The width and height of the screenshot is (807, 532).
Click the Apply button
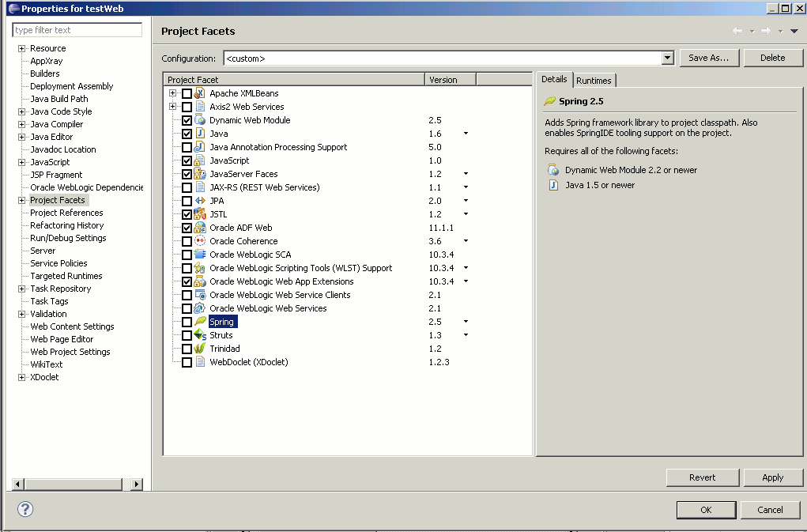click(773, 477)
